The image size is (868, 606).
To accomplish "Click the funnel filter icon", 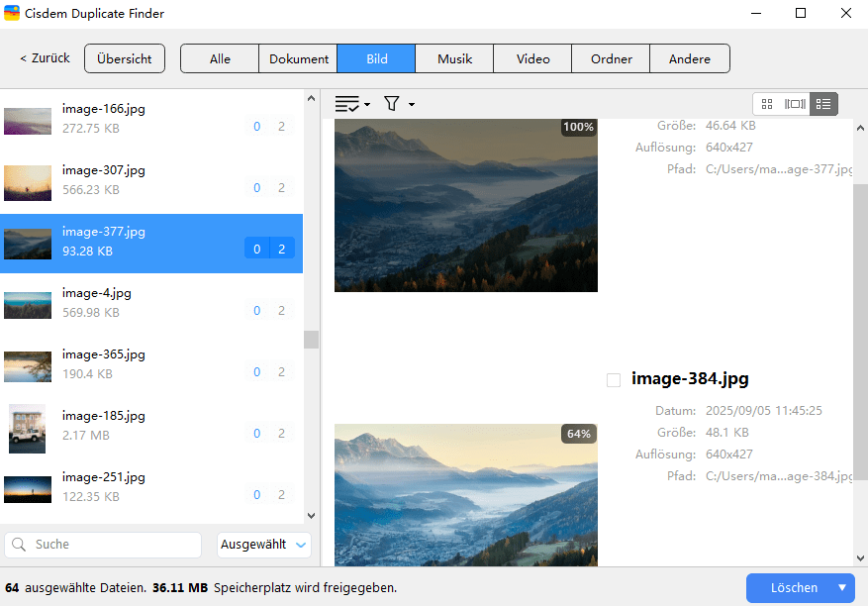I will pyautogui.click(x=392, y=104).
